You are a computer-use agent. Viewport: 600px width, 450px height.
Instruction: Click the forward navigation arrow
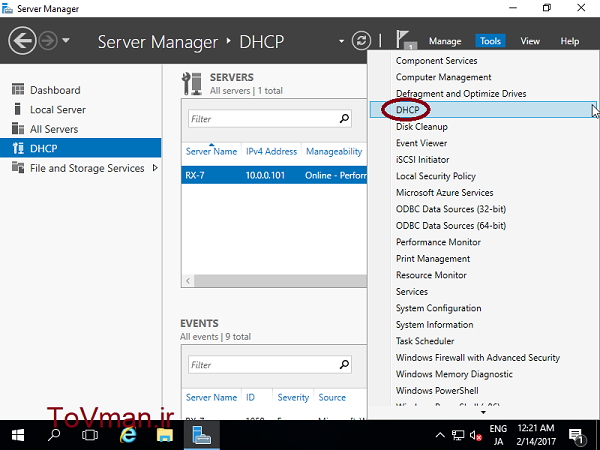coord(48,41)
